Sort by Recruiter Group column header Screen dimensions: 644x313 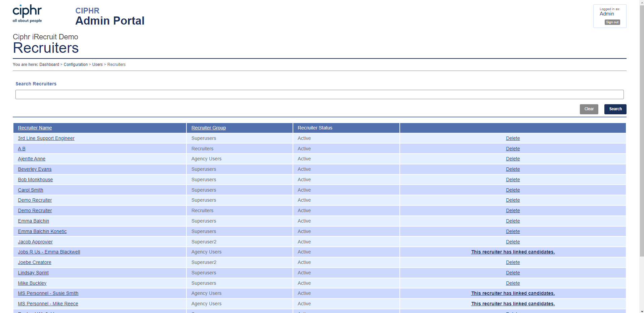point(209,128)
